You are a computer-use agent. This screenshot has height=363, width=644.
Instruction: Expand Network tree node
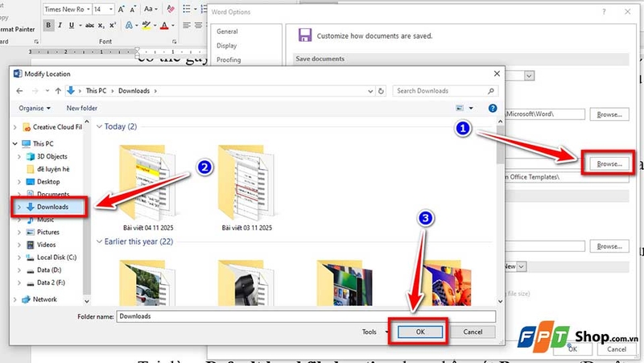click(x=15, y=299)
